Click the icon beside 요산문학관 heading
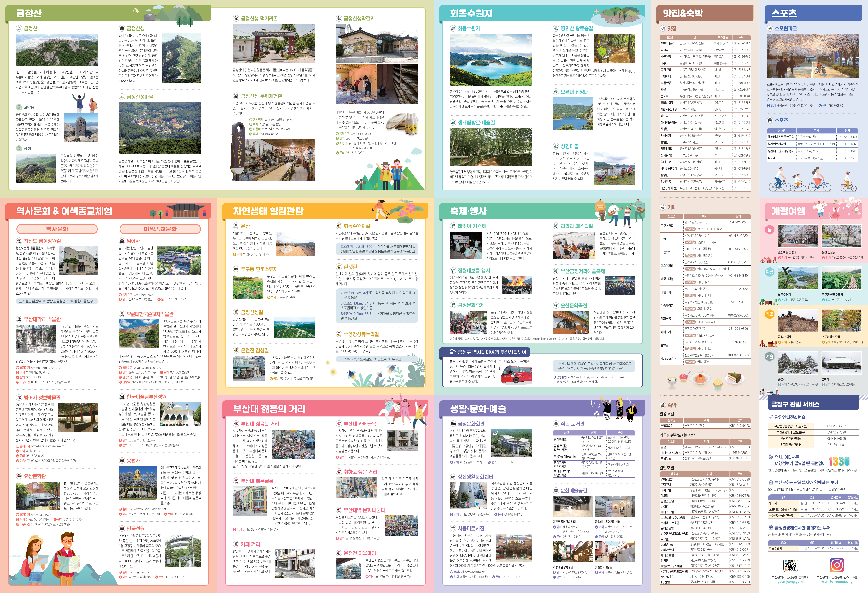The height and width of the screenshot is (593, 868). pyautogui.click(x=19, y=476)
